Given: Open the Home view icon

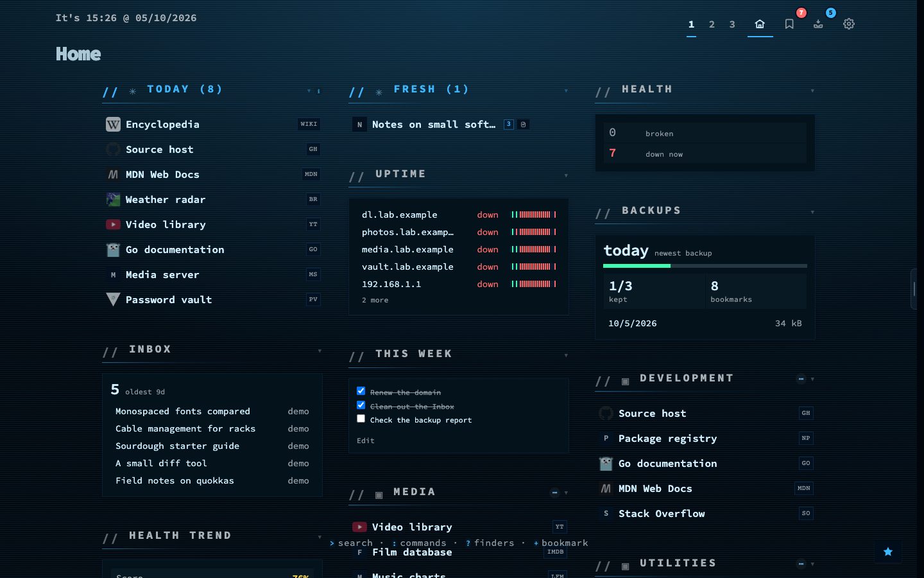Looking at the screenshot, I should point(760,24).
